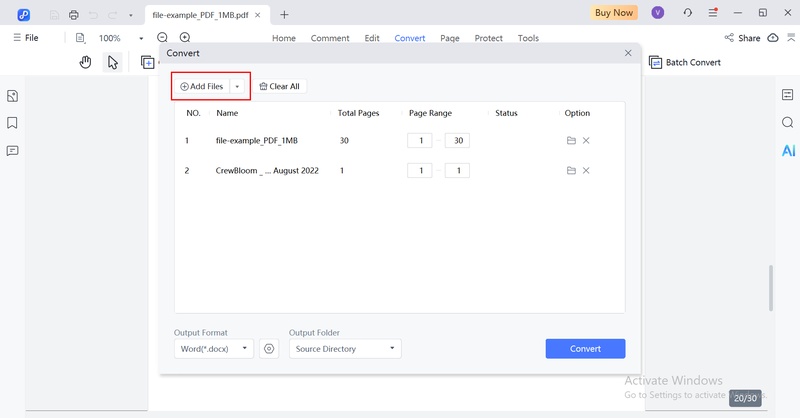This screenshot has height=418, width=800.
Task: Select the hand pan tool
Action: pos(85,62)
